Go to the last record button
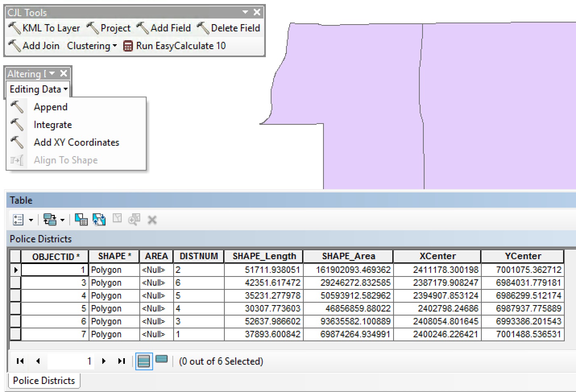Image resolution: width=576 pixels, height=392 pixels. (121, 361)
